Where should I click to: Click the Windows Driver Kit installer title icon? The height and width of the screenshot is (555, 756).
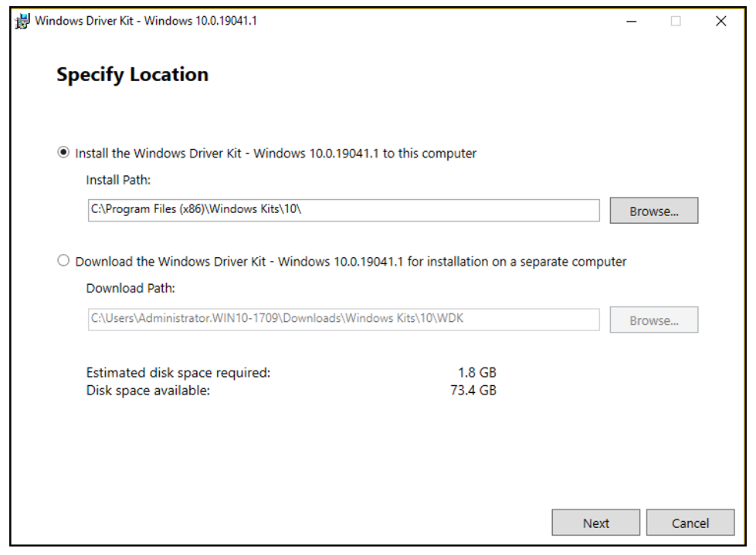pos(22,21)
